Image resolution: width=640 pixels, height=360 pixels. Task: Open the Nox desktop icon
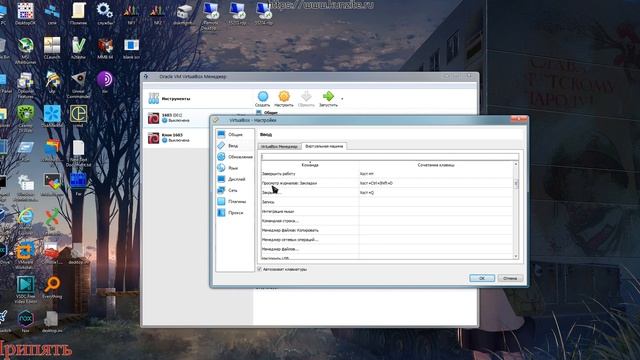coord(25,321)
